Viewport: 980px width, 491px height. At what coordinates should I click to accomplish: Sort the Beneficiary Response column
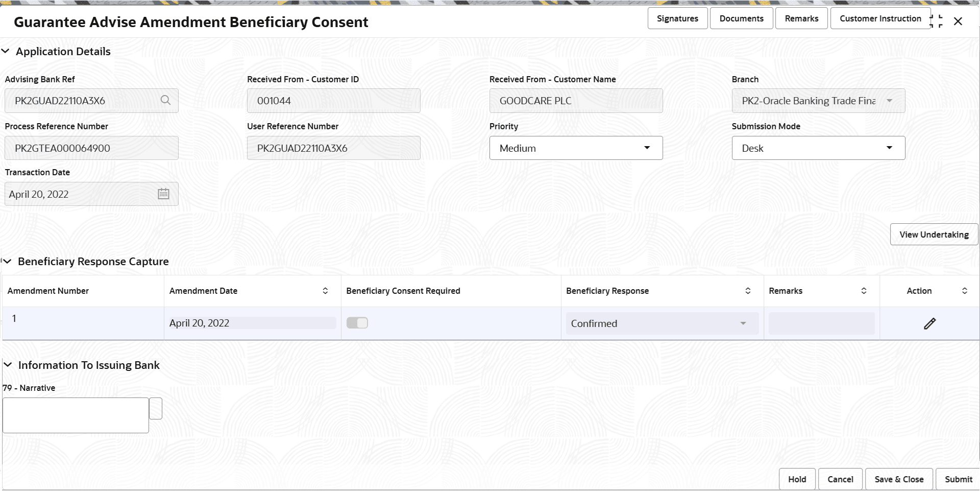[748, 291]
